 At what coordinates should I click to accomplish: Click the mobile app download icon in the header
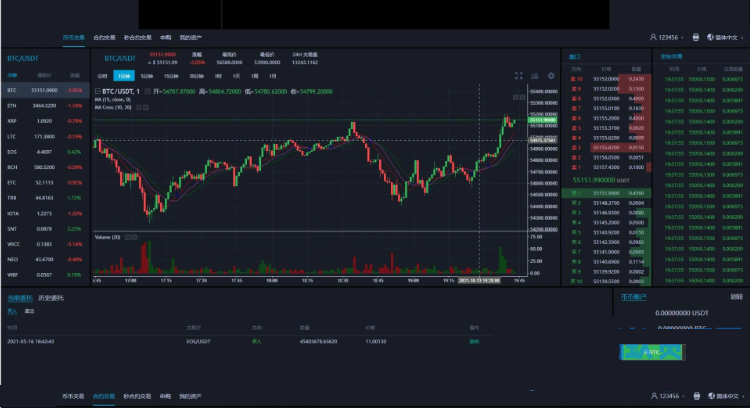tap(696, 36)
